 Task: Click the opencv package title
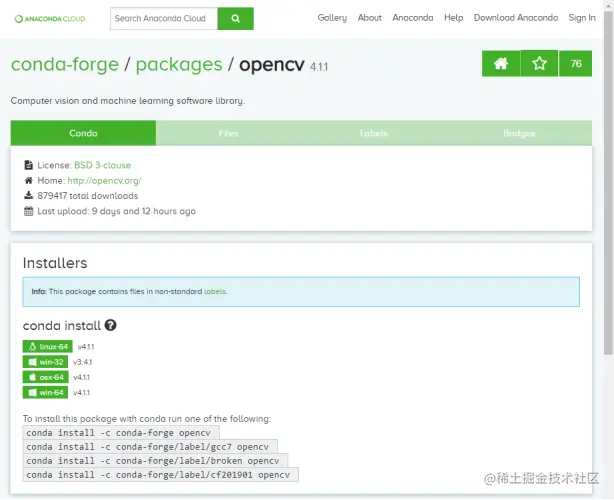pyautogui.click(x=272, y=65)
